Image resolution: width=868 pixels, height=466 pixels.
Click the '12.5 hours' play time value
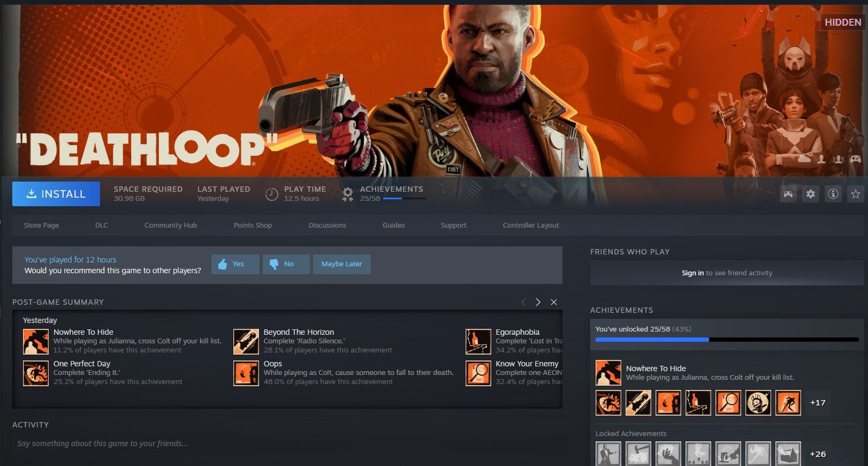tap(301, 199)
